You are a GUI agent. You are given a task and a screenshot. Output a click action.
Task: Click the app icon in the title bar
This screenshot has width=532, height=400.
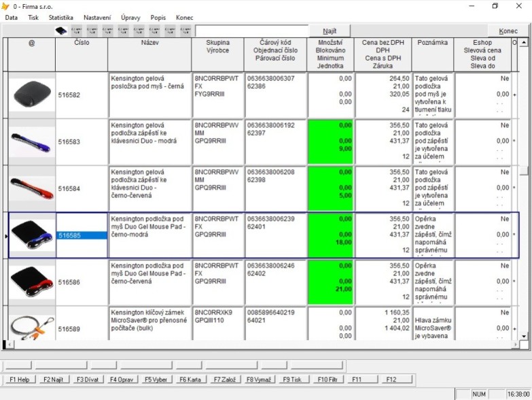(5, 6)
